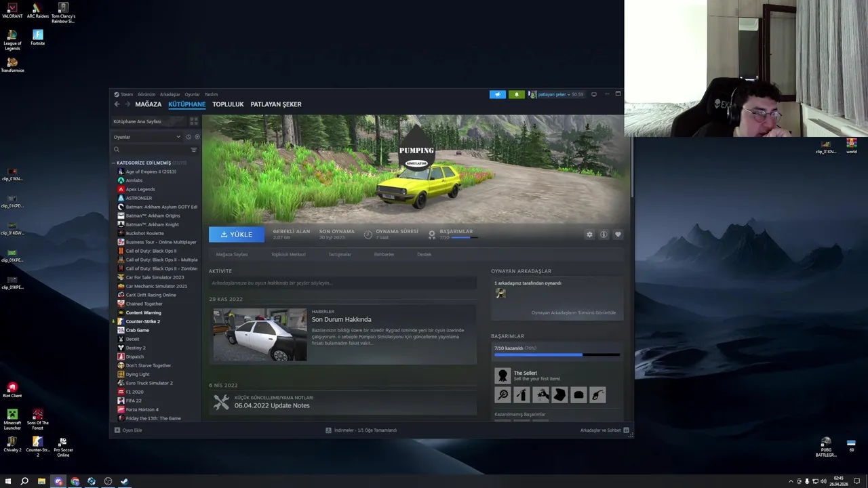Open Topluluk Merkezi link

tap(288, 254)
